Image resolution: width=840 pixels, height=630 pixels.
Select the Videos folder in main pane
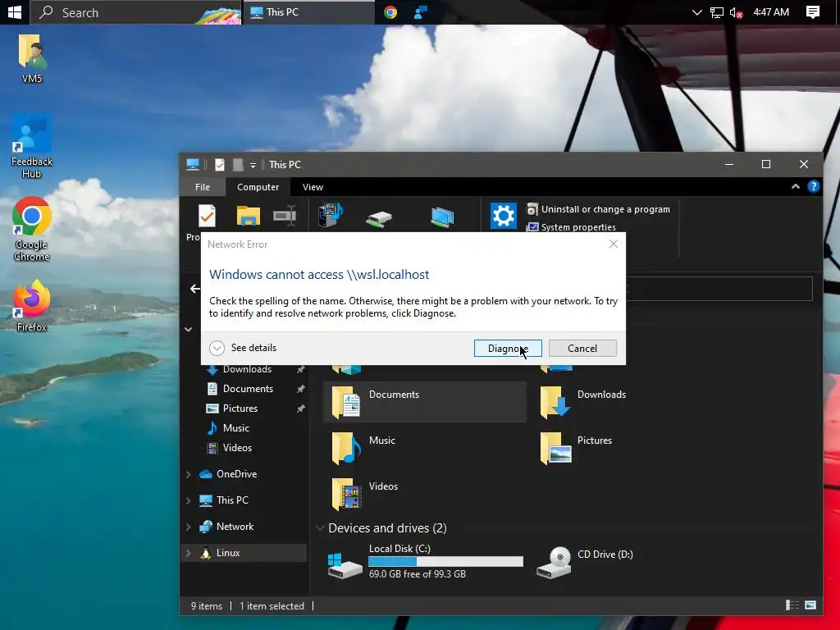click(365, 494)
